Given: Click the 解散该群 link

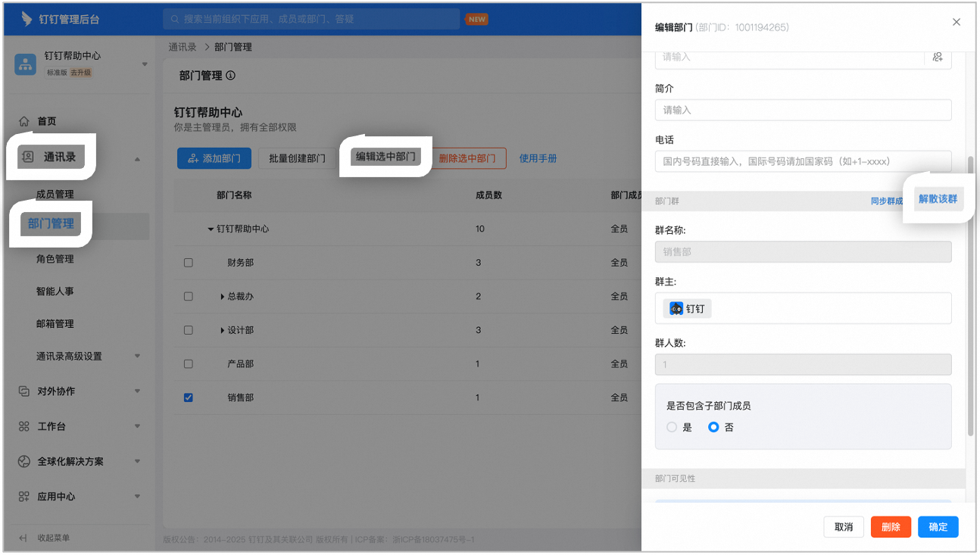Looking at the screenshot, I should pos(938,199).
